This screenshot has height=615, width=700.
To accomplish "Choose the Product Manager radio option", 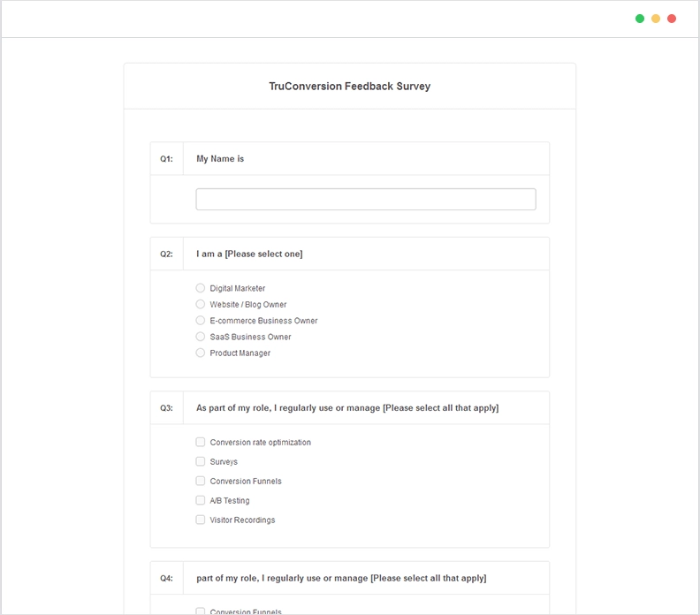I will click(201, 353).
